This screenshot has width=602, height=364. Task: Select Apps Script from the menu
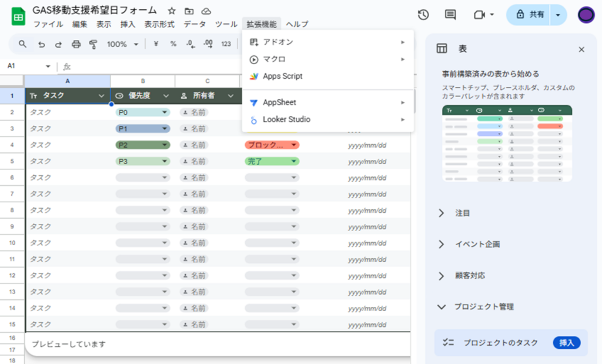[x=282, y=76]
